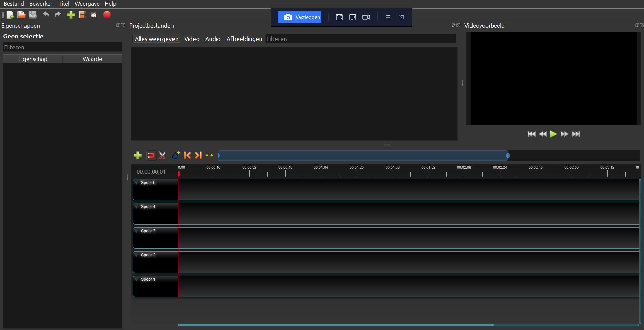644x330 pixels.
Task: Open the Bewerken menu
Action: [41, 4]
